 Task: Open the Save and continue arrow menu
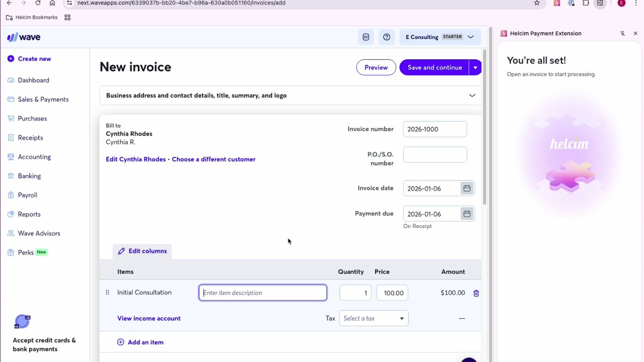pyautogui.click(x=475, y=68)
